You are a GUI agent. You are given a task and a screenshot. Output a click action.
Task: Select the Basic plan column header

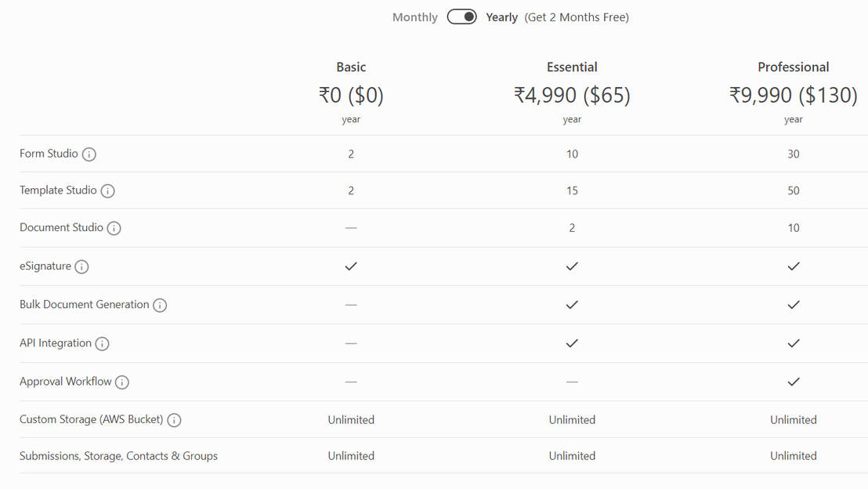pyautogui.click(x=351, y=67)
